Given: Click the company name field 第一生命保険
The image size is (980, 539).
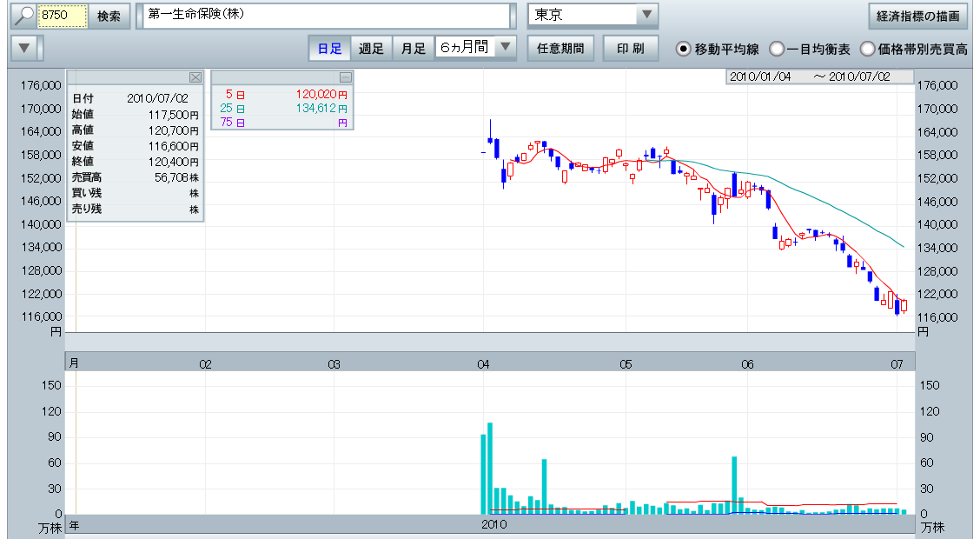Looking at the screenshot, I should pos(326,16).
